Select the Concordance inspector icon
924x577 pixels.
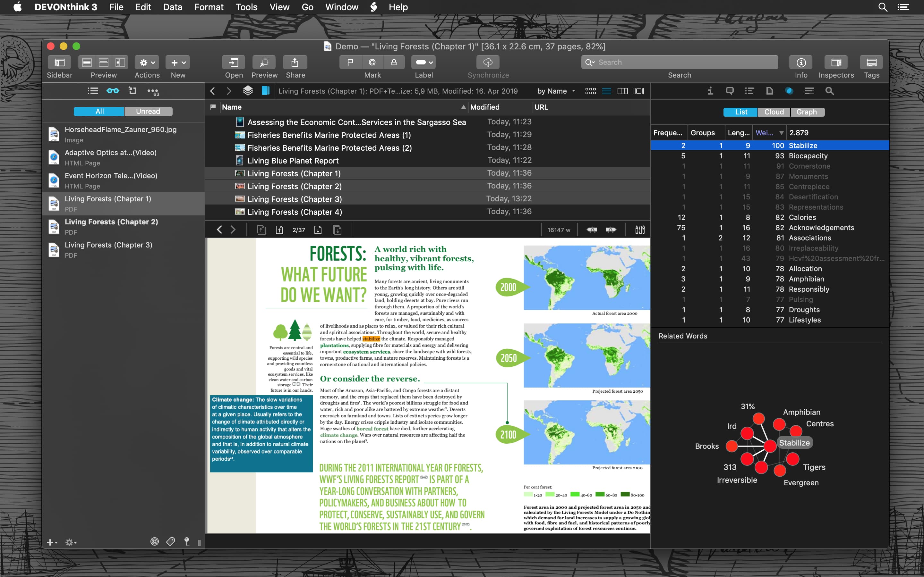click(809, 91)
